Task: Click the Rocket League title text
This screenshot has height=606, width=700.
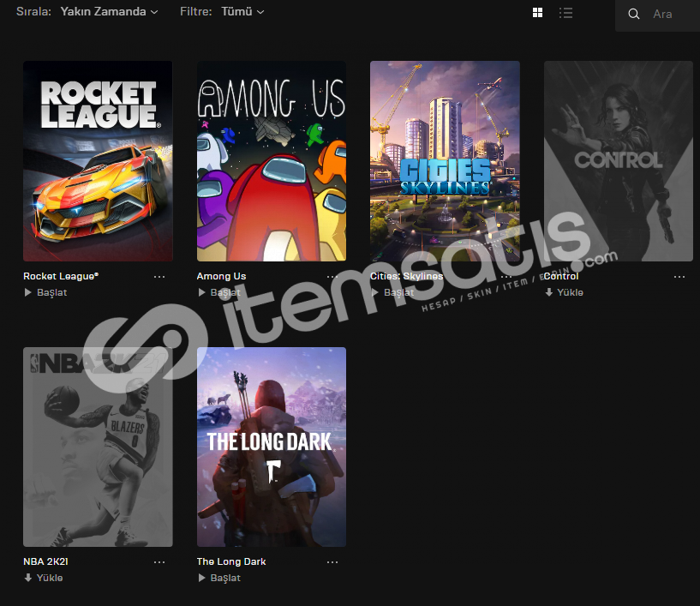Action: [61, 277]
